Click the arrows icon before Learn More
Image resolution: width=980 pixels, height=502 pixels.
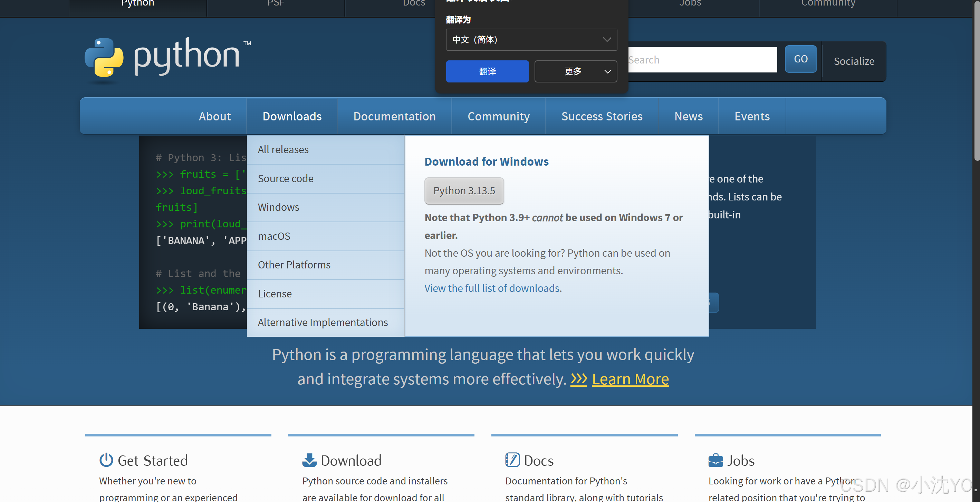579,379
